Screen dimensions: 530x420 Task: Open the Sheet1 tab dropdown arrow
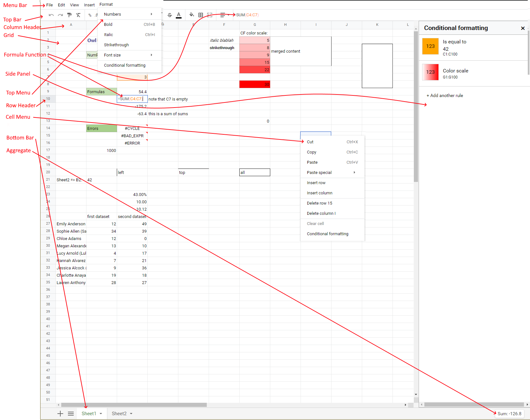click(101, 414)
